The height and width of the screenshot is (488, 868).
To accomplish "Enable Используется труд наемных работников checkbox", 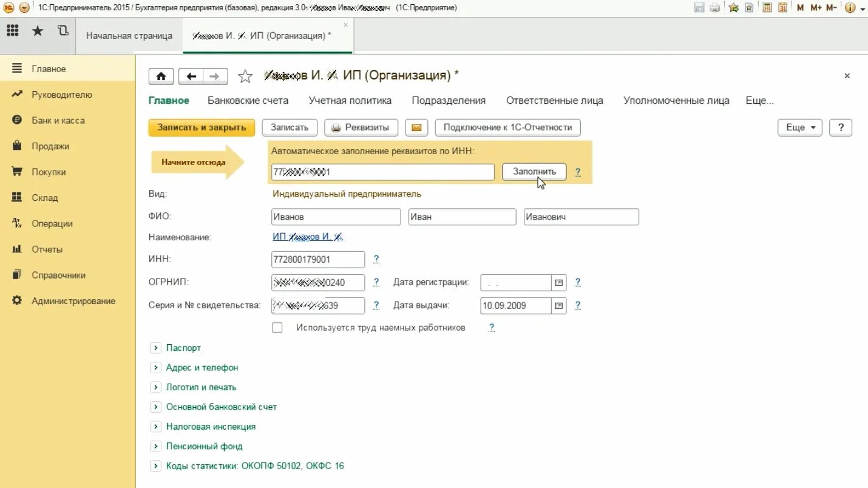I will point(277,328).
